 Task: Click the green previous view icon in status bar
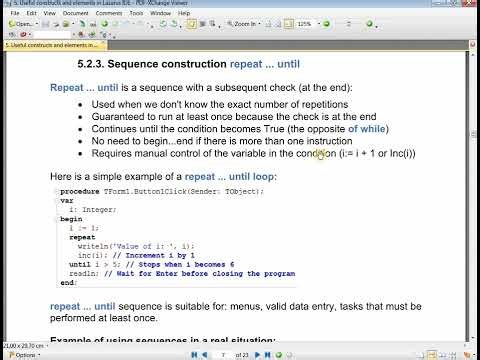tap(279, 355)
